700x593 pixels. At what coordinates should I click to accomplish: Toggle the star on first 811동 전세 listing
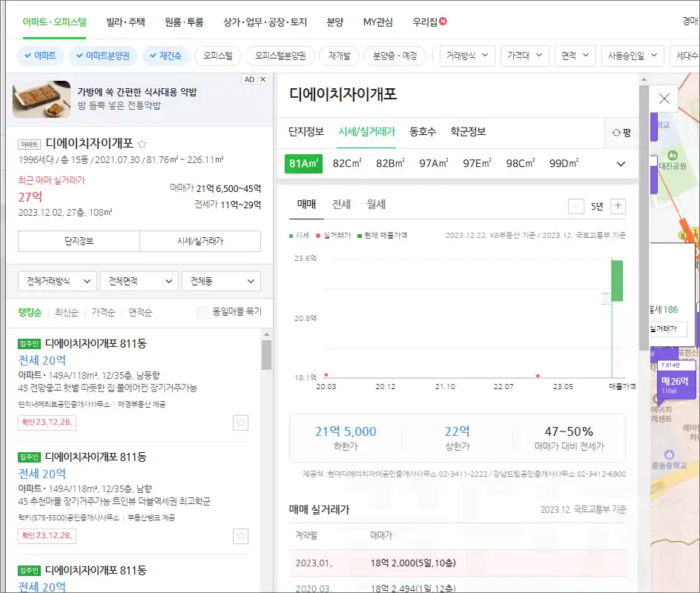click(x=240, y=422)
